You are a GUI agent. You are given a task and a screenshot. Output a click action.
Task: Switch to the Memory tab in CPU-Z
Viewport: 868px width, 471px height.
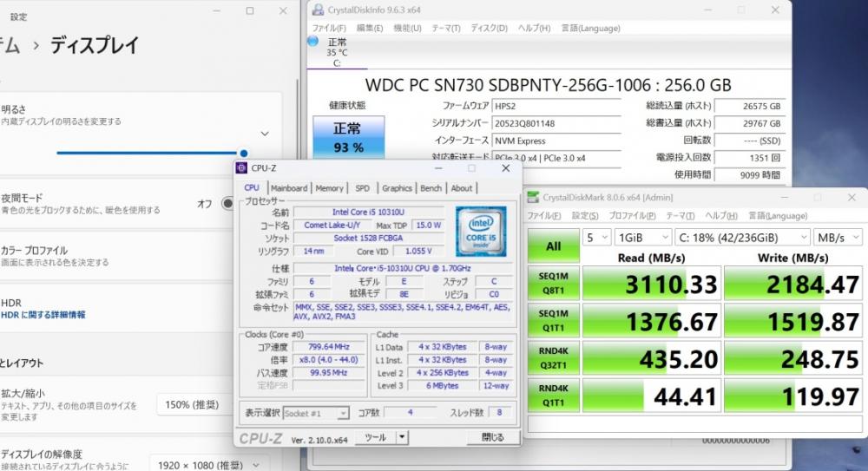click(329, 188)
